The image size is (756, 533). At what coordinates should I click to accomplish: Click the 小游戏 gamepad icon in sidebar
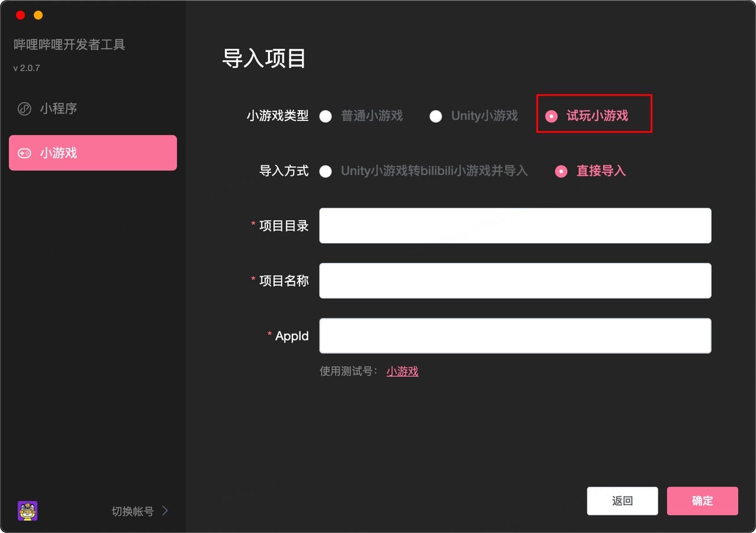pos(24,153)
